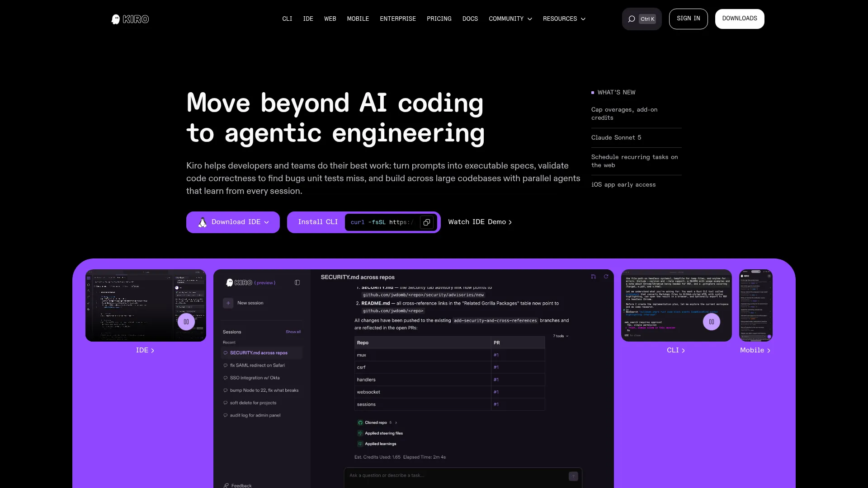The width and height of the screenshot is (868, 488).
Task: Toggle the sidebar panel icon beside preview
Action: (x=297, y=282)
